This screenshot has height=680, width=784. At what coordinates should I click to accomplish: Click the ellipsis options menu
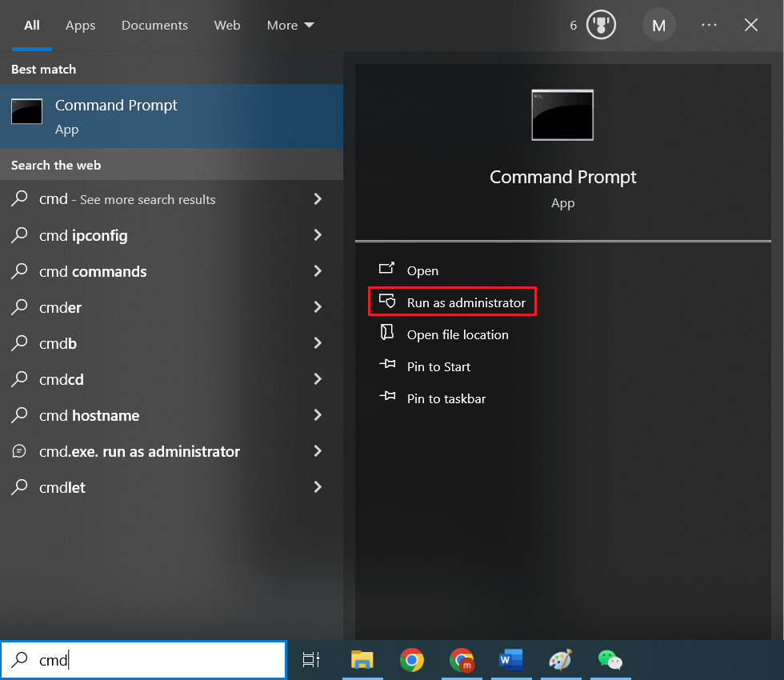point(709,25)
